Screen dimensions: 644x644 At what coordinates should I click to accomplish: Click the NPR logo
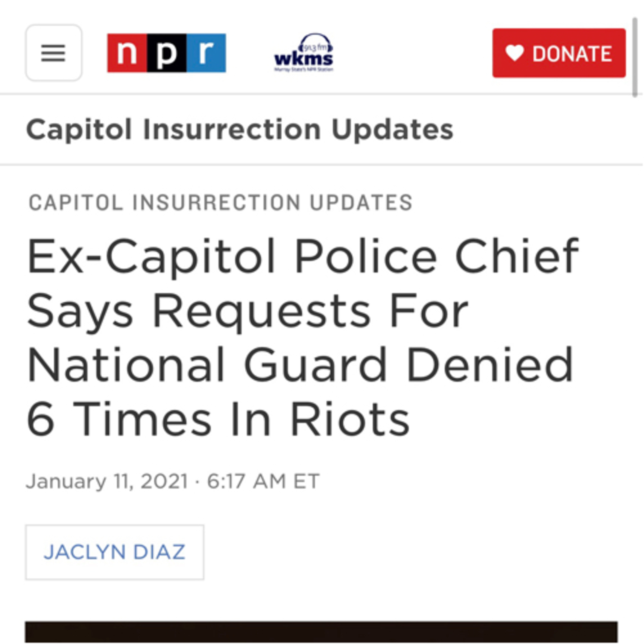coord(166,53)
